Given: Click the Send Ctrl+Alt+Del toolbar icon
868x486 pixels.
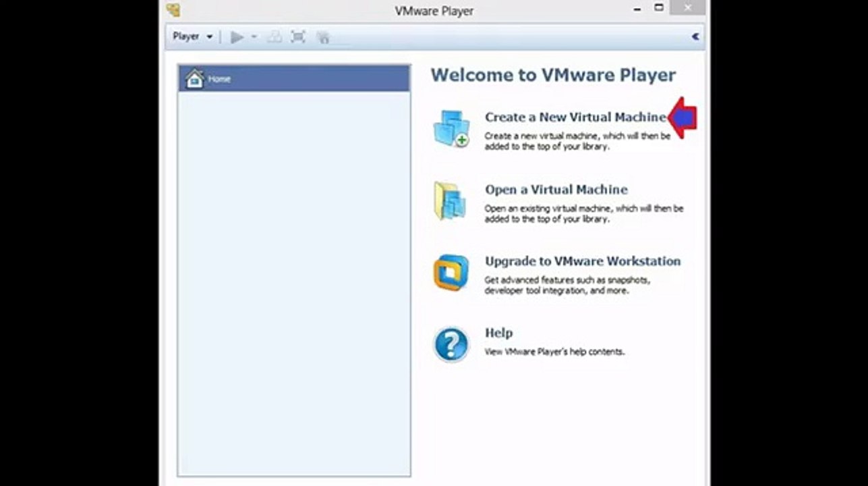Looking at the screenshot, I should tap(274, 37).
